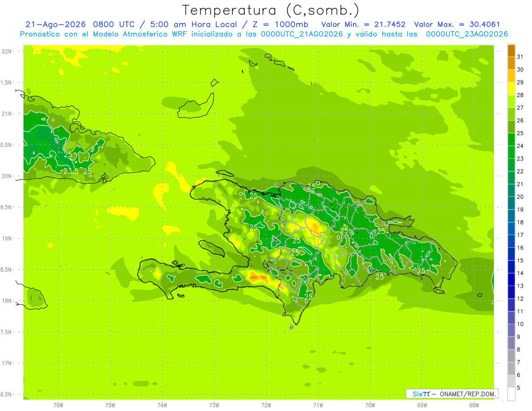The height and width of the screenshot is (411, 532).
Task: Click the white swatch at color scale bottom
Action: click(x=511, y=394)
